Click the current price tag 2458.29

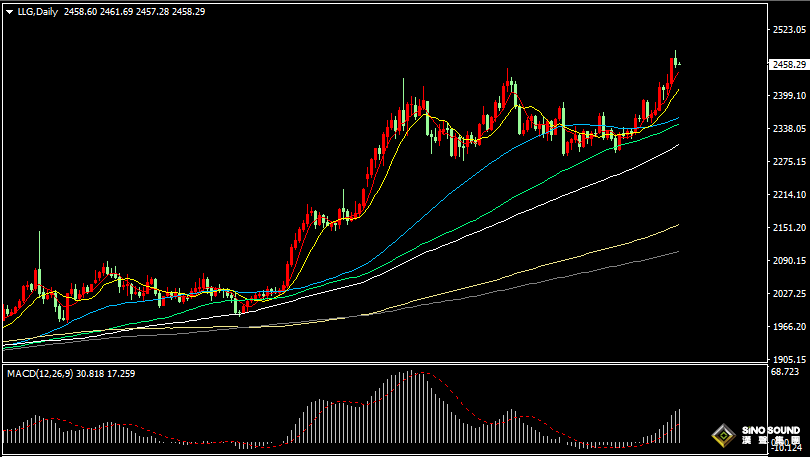789,65
